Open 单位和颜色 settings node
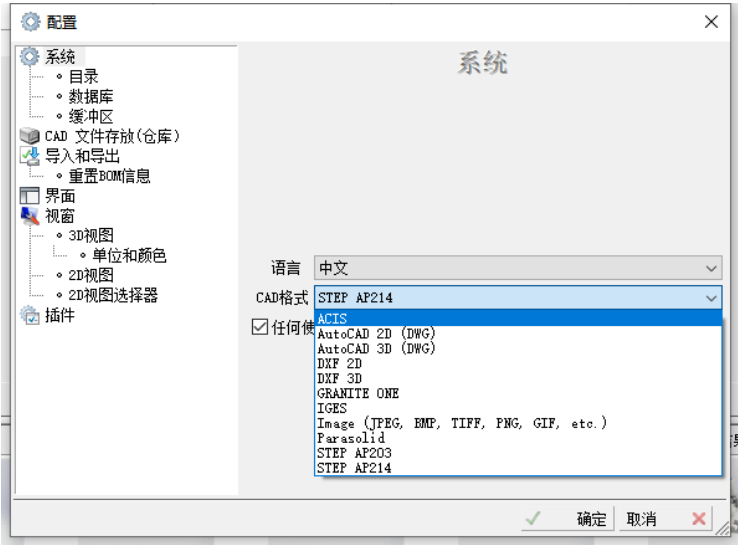The height and width of the screenshot is (545, 738). 129,256
